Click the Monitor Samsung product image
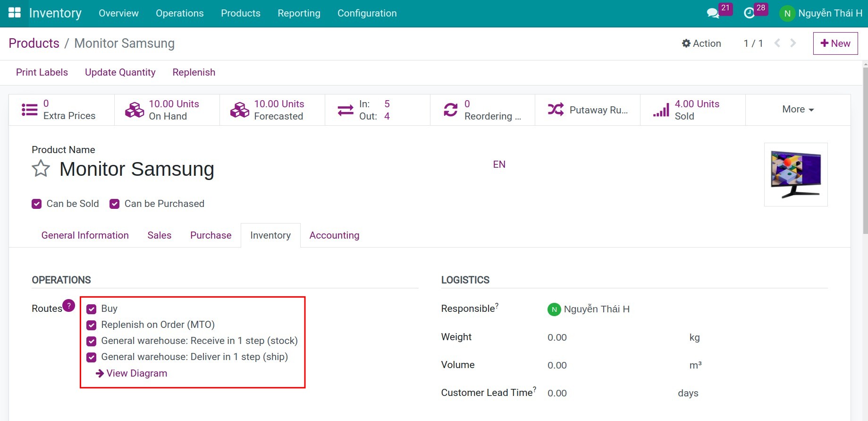868x421 pixels. [796, 174]
